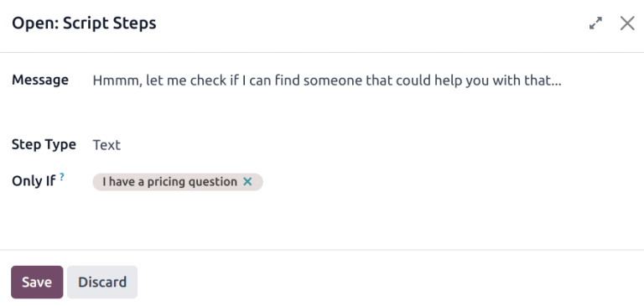Image resolution: width=644 pixels, height=306 pixels.
Task: Place cursor after 'with that...' in message
Action: coord(561,80)
